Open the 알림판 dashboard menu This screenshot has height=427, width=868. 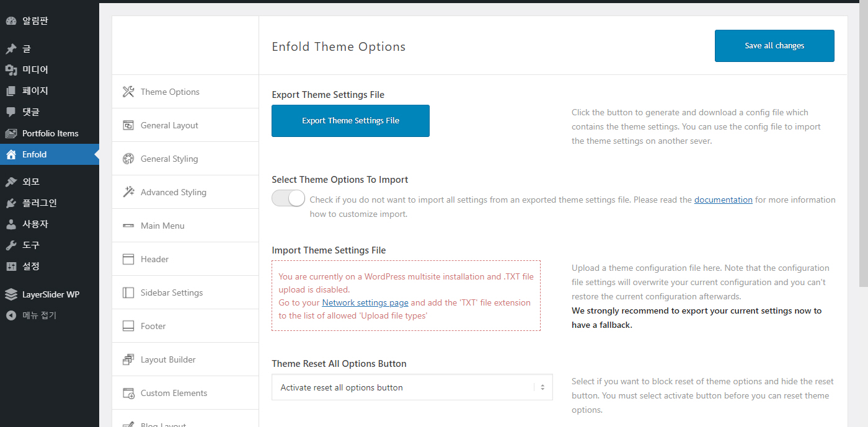click(x=50, y=21)
